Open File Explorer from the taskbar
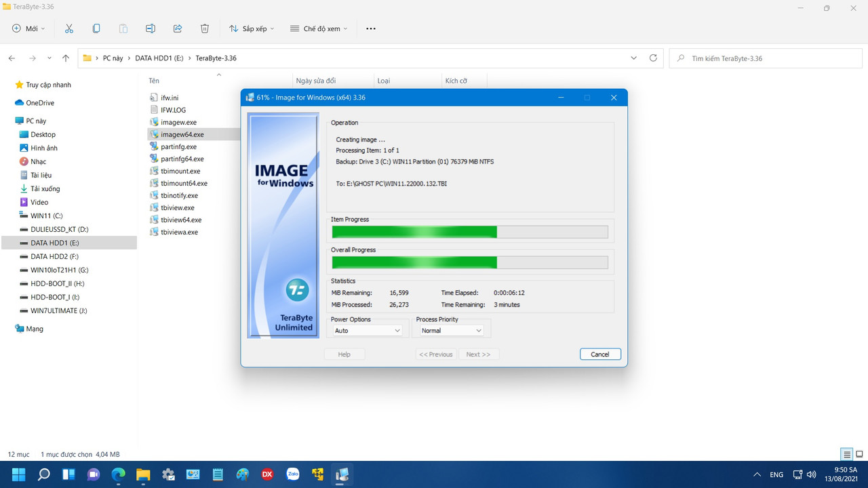868x488 pixels. pos(143,474)
